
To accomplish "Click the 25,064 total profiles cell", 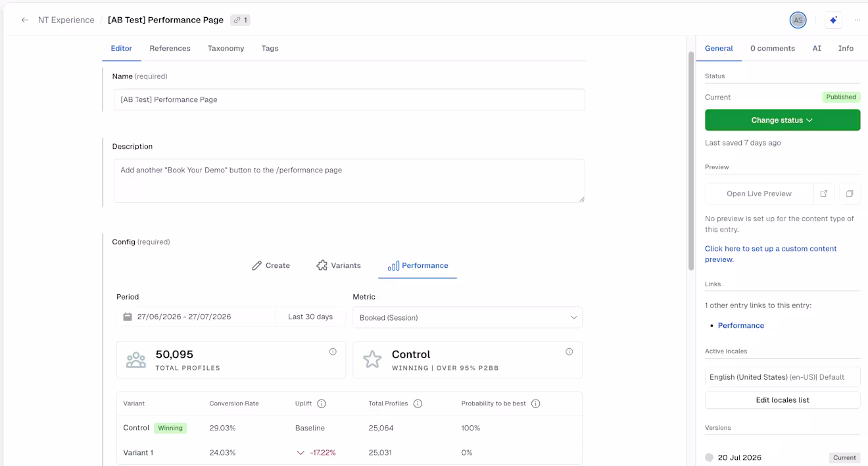I will click(381, 428).
